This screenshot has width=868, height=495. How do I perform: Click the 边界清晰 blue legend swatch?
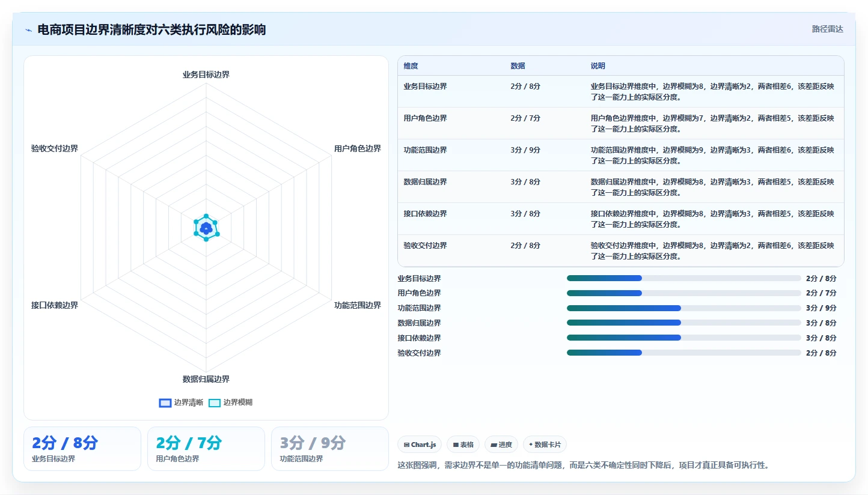click(165, 403)
